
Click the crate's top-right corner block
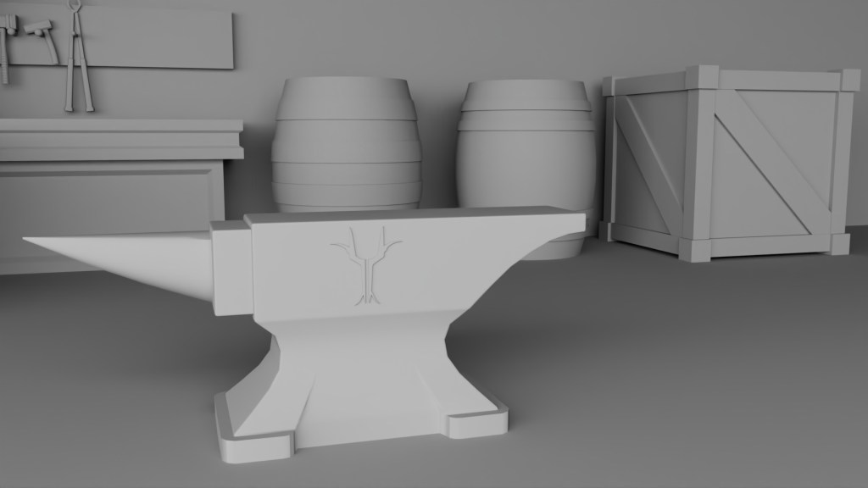849,80
